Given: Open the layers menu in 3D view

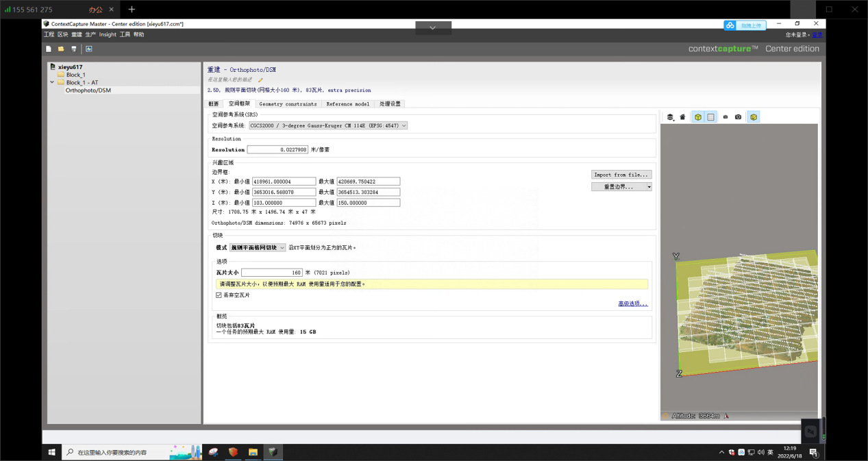Looking at the screenshot, I should click(x=670, y=117).
